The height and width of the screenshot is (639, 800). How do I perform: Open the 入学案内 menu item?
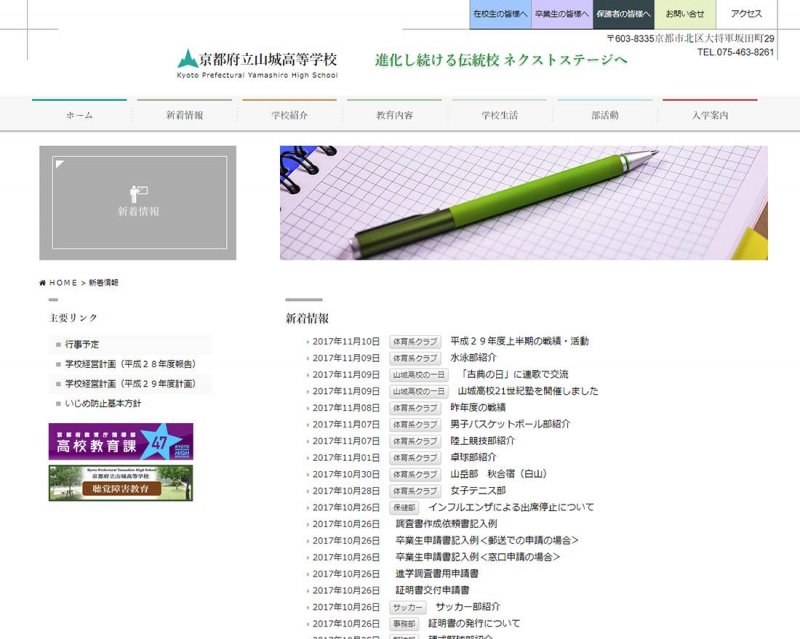[x=709, y=115]
